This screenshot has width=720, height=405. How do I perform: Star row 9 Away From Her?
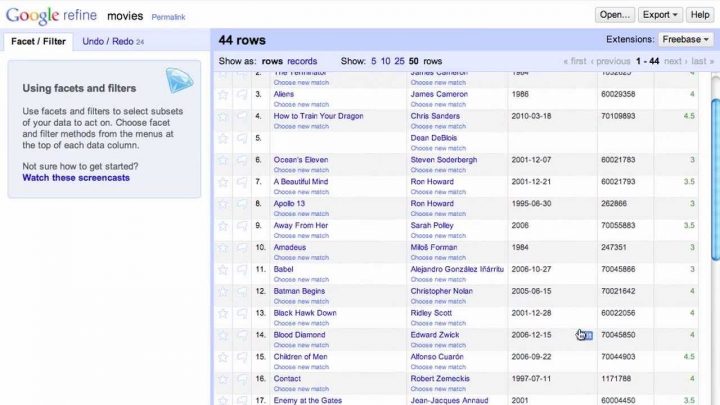coord(223,226)
